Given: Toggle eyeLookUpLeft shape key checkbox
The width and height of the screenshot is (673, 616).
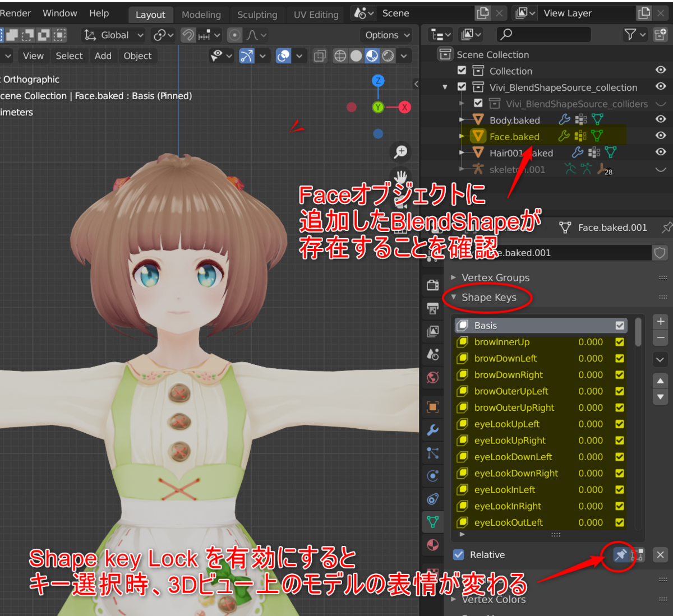Looking at the screenshot, I should (620, 424).
